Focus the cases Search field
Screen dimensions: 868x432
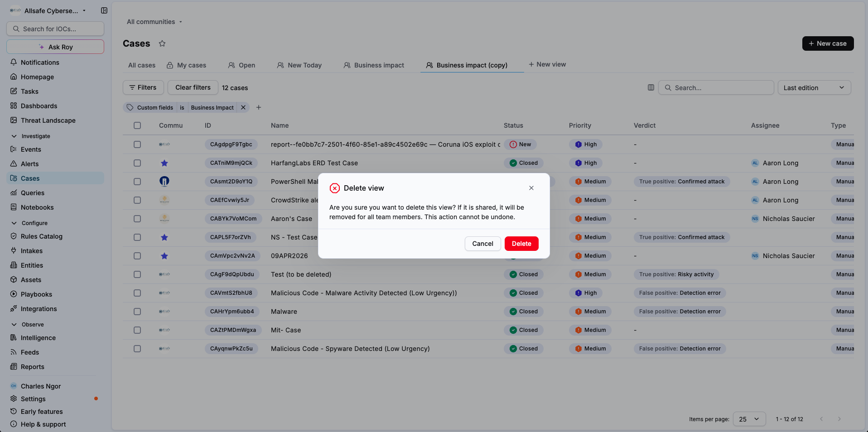716,87
